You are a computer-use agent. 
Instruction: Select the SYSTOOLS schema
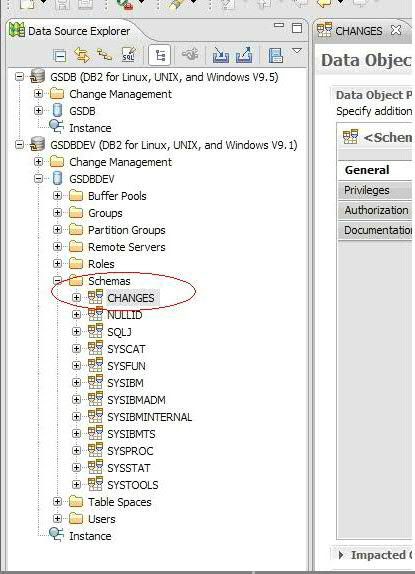(132, 485)
